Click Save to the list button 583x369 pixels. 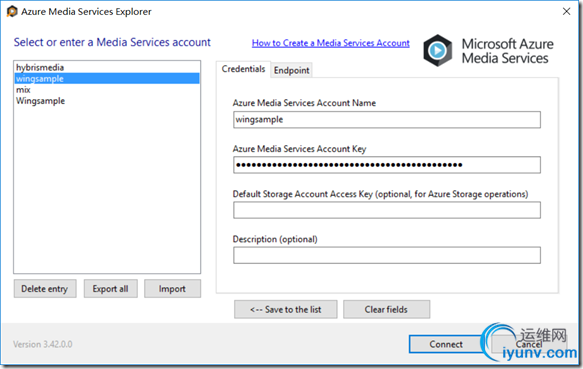click(286, 309)
